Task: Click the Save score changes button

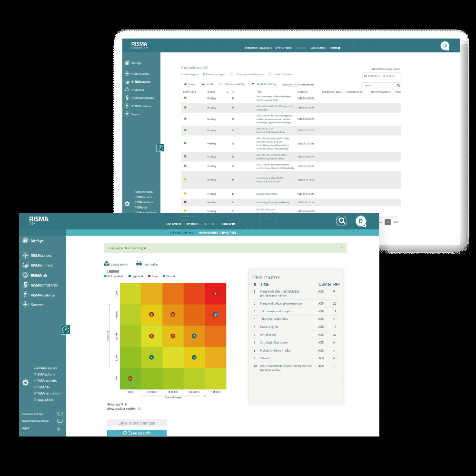Action: 137,423
